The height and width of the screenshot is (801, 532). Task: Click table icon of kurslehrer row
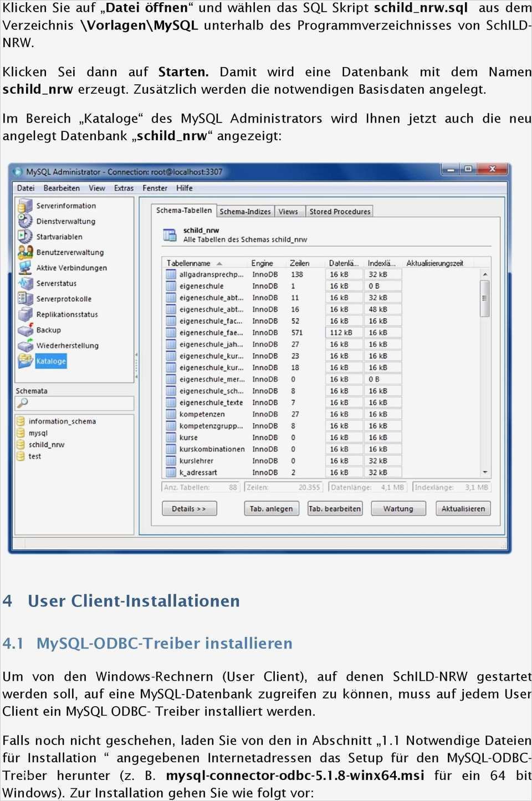click(x=171, y=461)
